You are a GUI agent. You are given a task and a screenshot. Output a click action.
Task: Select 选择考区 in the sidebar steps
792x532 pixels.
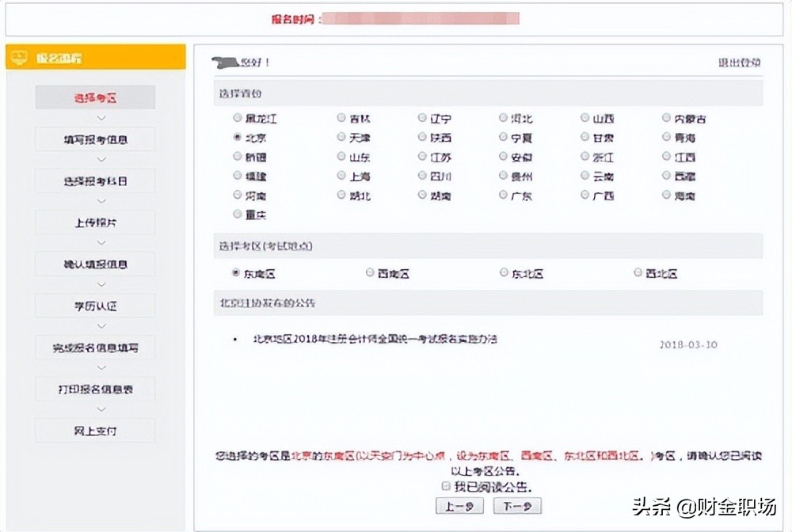coord(94,97)
